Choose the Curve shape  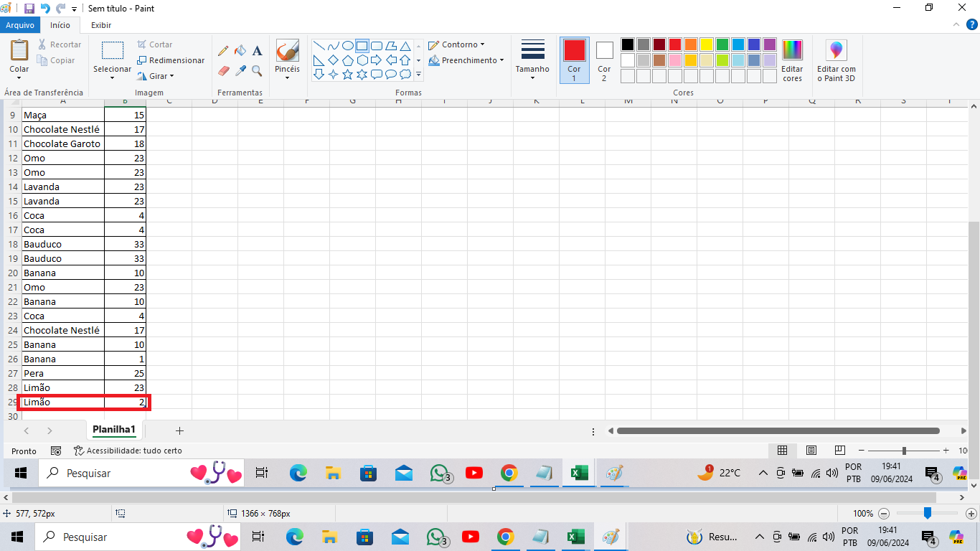pos(334,45)
